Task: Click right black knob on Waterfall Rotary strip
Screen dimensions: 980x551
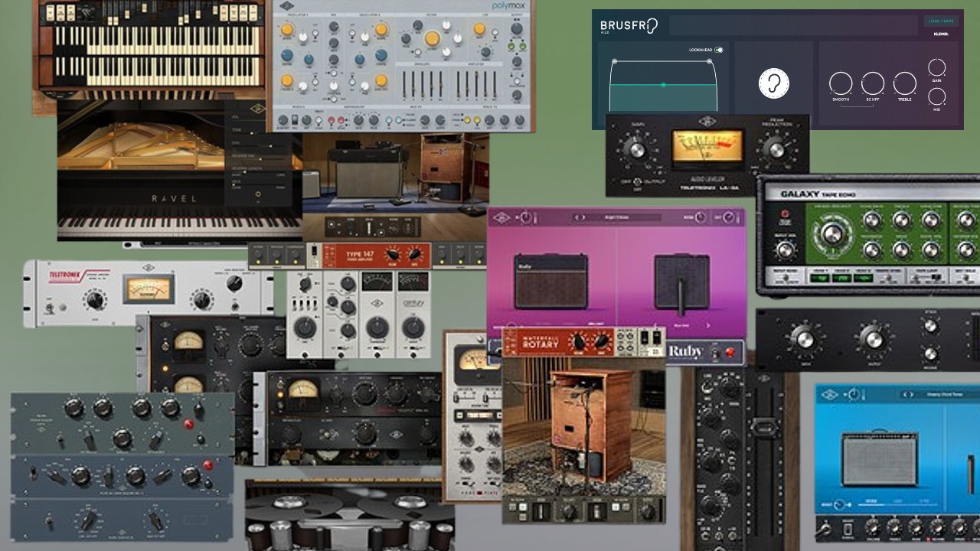Action: pyautogui.click(x=603, y=342)
